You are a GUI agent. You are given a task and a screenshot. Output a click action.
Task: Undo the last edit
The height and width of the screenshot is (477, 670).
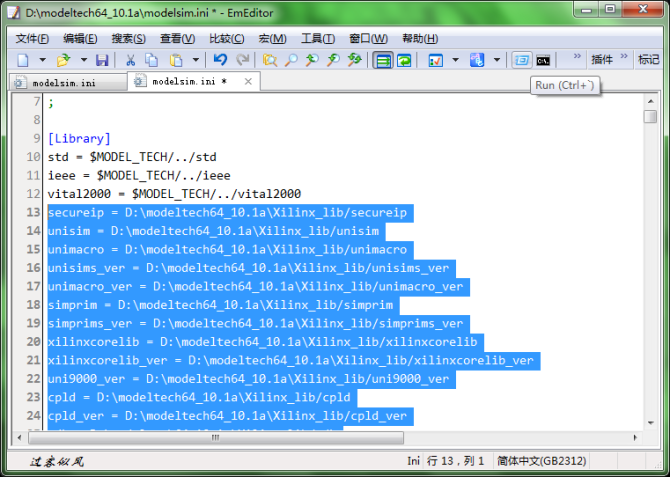coord(220,60)
